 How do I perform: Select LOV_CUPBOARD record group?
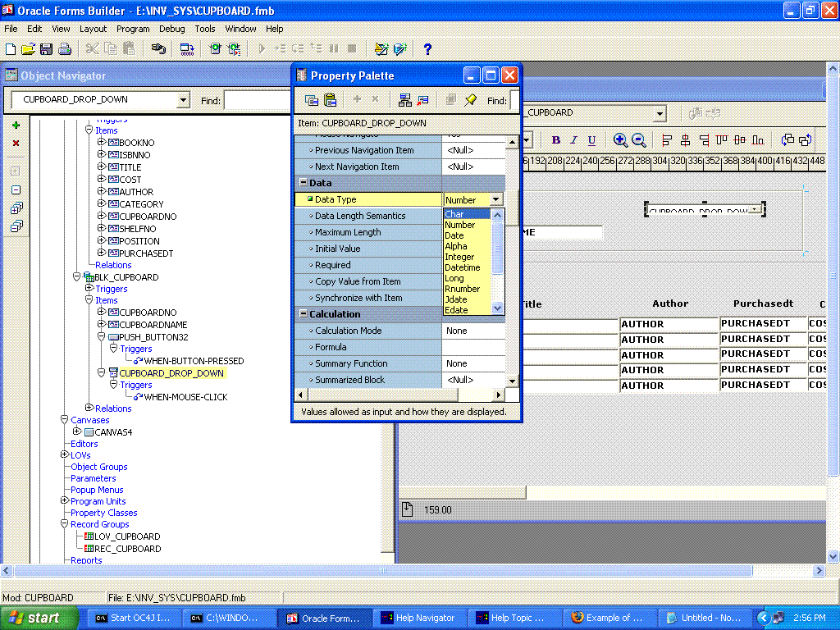[127, 536]
